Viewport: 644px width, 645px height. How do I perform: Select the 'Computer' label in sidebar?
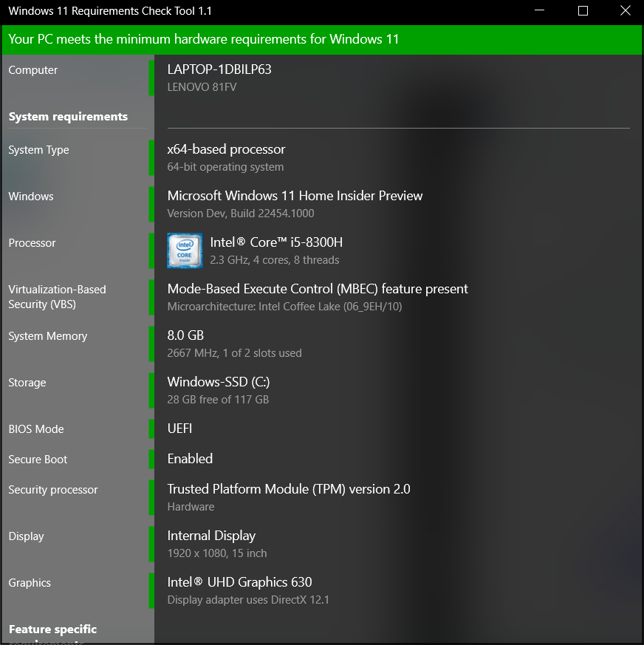point(33,70)
